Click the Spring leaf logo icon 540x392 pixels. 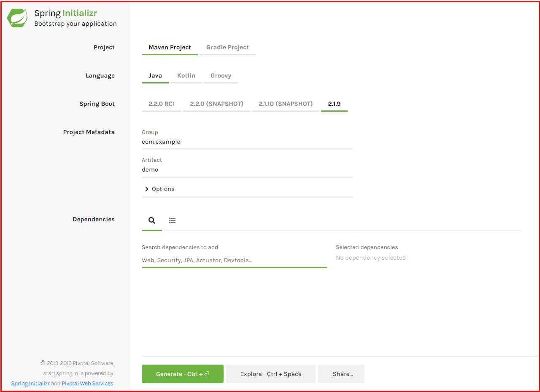(17, 18)
